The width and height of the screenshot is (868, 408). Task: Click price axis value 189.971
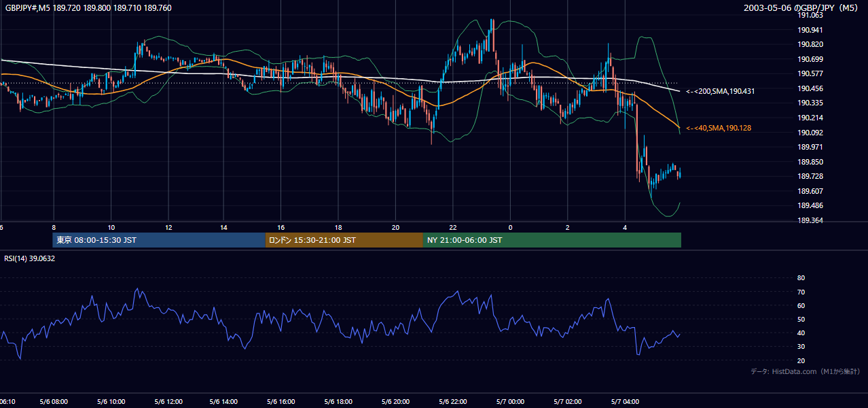(x=810, y=147)
